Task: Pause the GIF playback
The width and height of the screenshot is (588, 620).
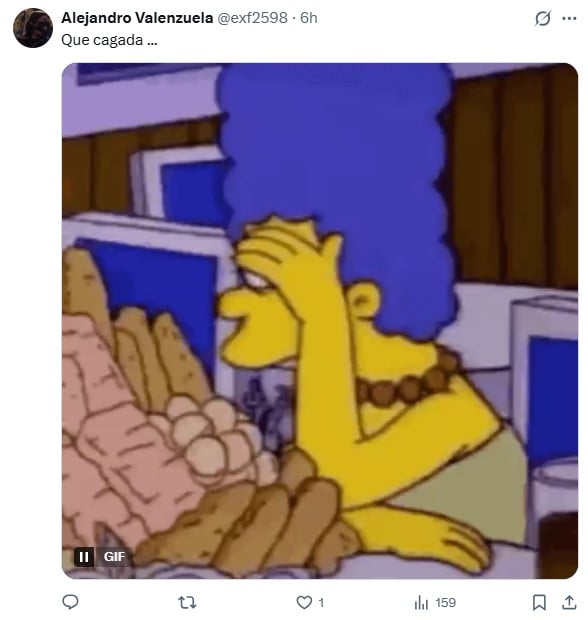Action: click(84, 557)
